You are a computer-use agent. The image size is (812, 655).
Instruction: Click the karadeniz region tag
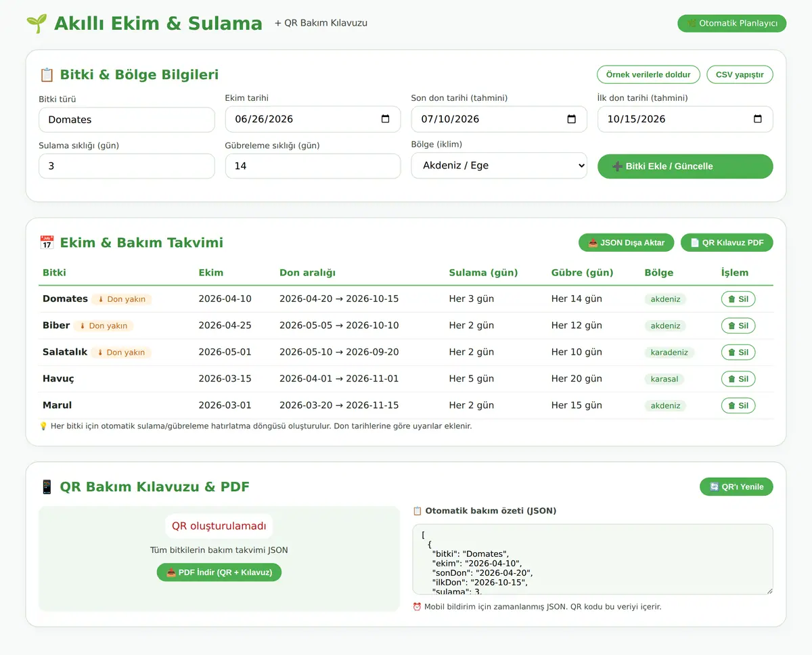pos(669,352)
